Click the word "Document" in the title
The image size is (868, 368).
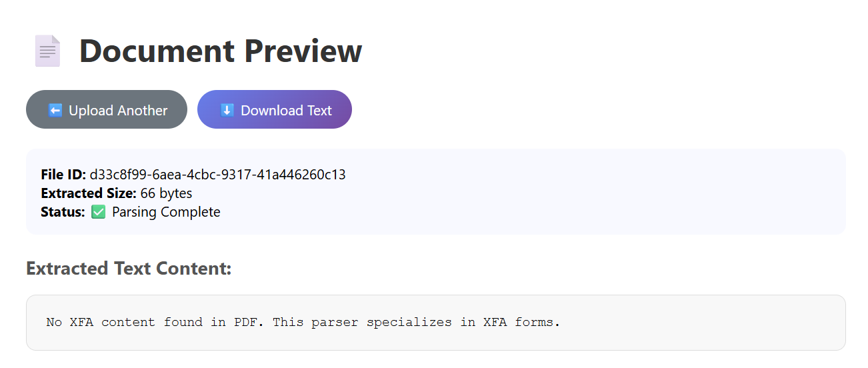157,51
